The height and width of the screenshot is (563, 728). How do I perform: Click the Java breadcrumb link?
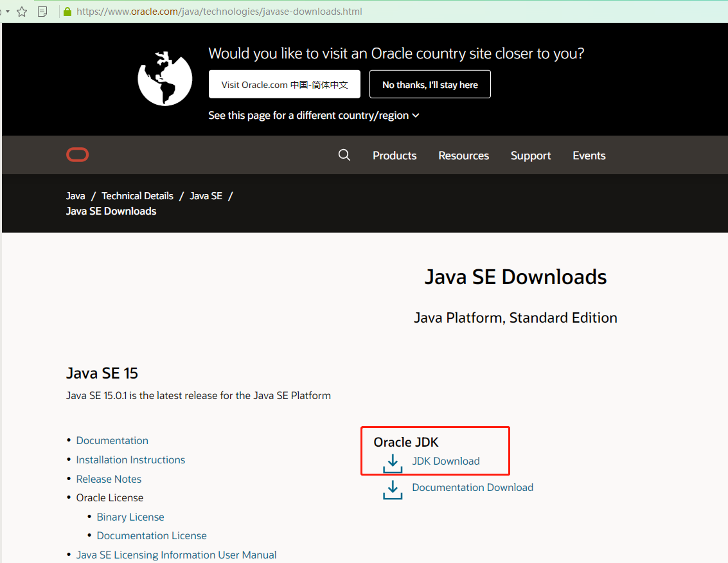click(75, 195)
